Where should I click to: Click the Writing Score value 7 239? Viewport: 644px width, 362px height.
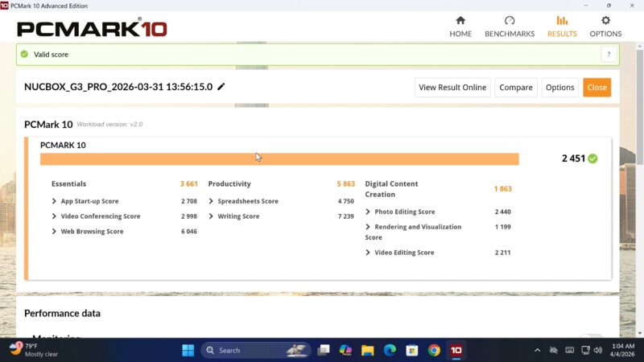[x=346, y=216]
